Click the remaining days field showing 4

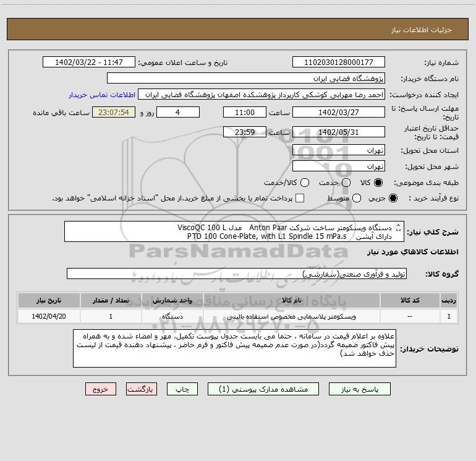tap(177, 112)
